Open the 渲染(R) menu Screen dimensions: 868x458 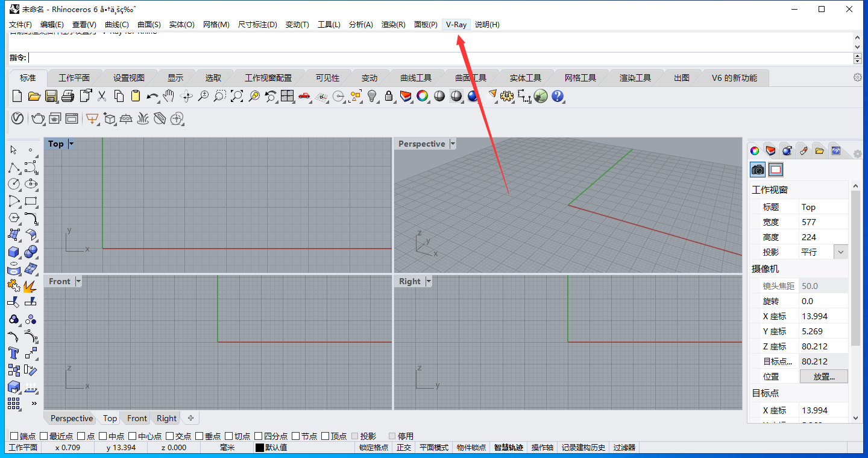pyautogui.click(x=394, y=24)
